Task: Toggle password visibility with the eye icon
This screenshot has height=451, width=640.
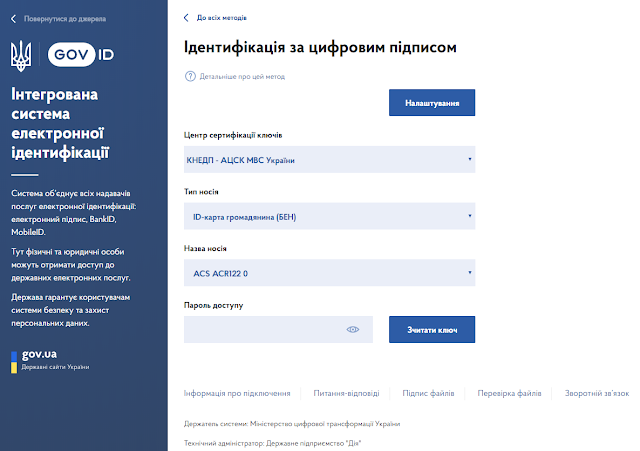Action: point(352,329)
